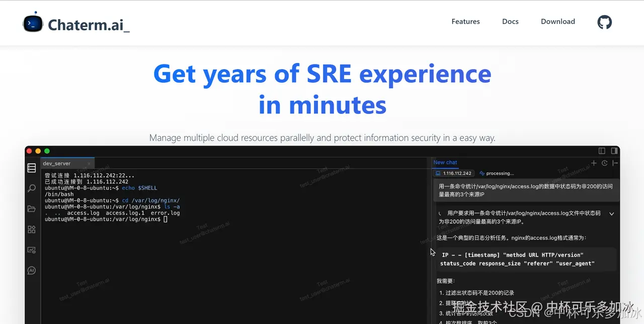This screenshot has width=644, height=324.
Task: Open the Docs nav link
Action: [x=510, y=22]
